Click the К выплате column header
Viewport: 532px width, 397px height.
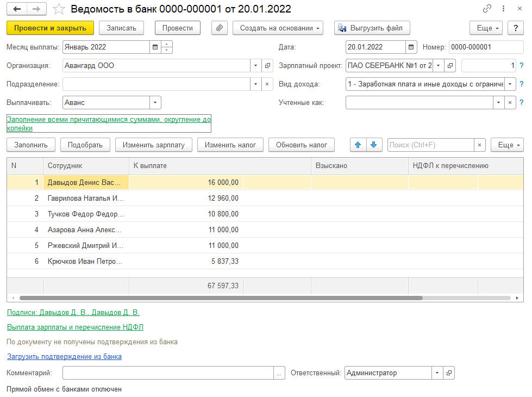[220, 166]
